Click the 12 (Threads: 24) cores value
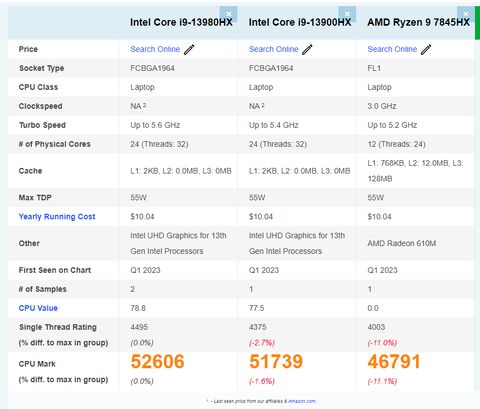480x409 pixels. click(x=397, y=144)
